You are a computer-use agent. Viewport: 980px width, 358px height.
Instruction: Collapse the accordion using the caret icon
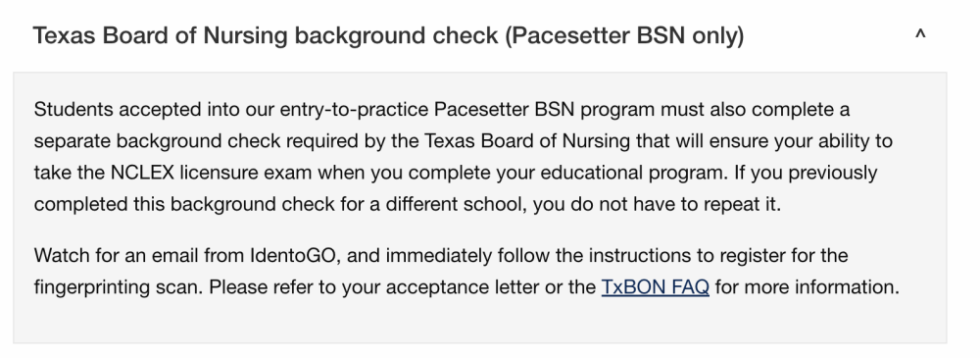click(x=920, y=35)
